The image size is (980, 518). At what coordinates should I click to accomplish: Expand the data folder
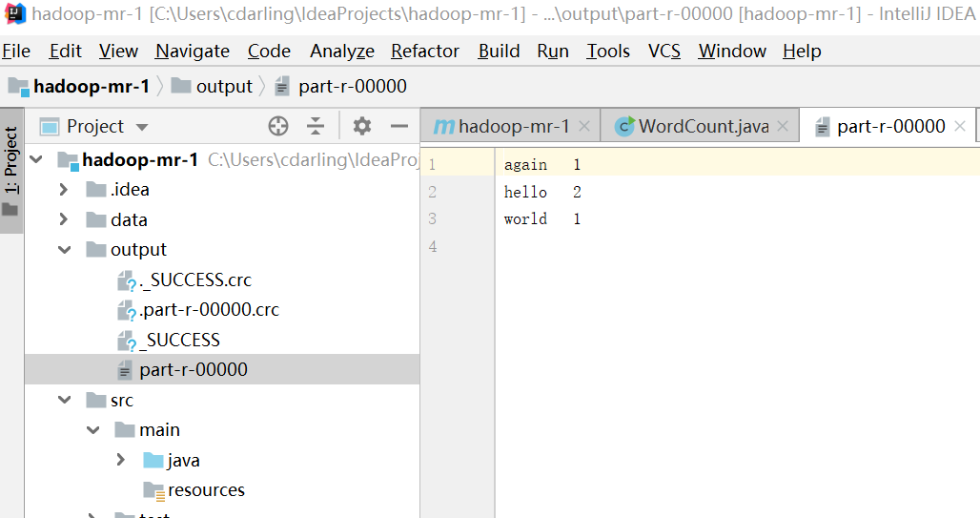(x=63, y=219)
